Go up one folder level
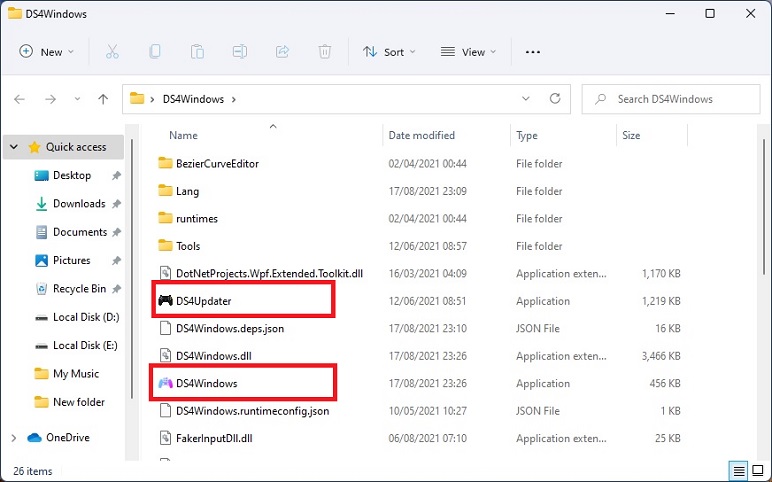This screenshot has height=482, width=772. 103,99
